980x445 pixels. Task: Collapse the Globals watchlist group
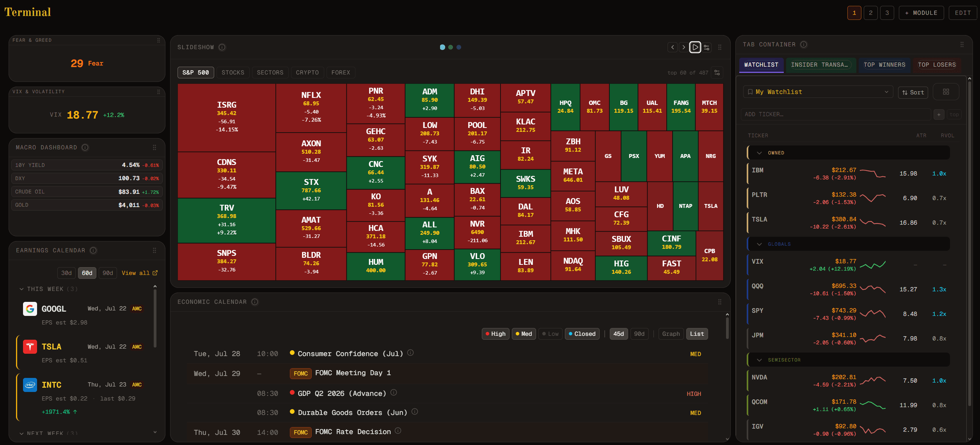click(x=849, y=244)
